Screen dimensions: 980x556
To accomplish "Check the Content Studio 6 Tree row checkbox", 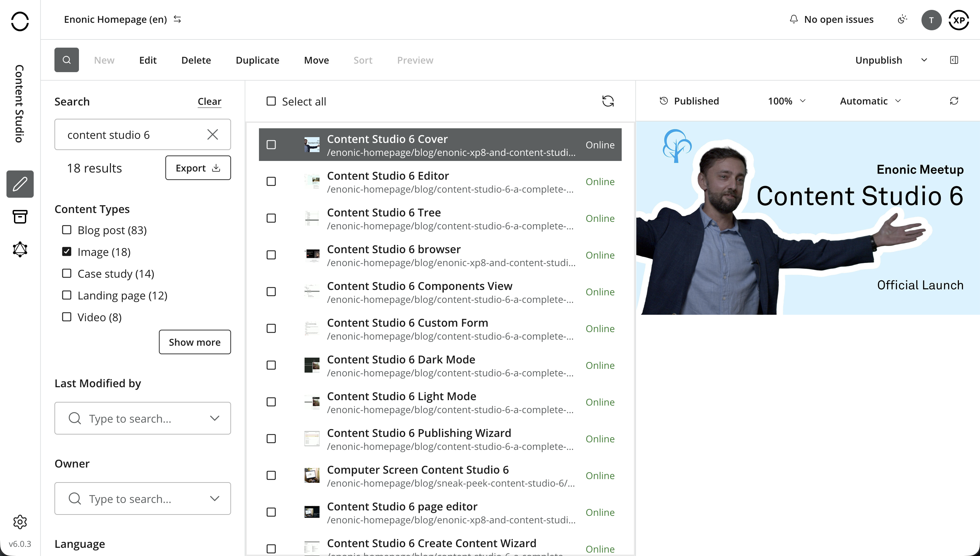I will click(x=271, y=218).
